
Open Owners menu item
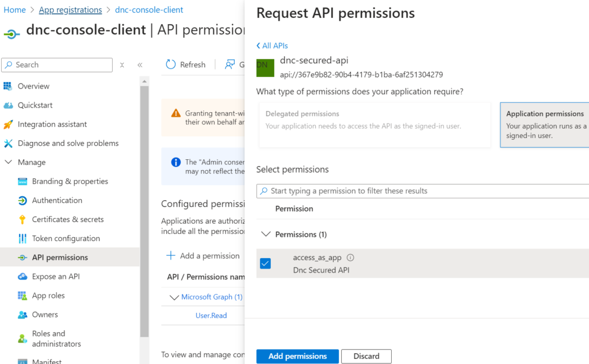45,315
